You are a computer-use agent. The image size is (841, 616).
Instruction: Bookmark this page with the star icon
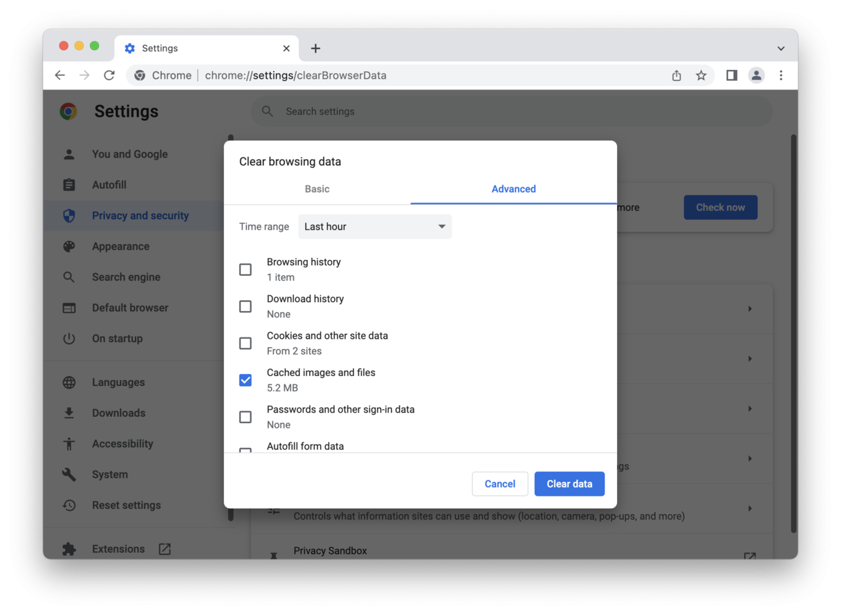pos(701,75)
